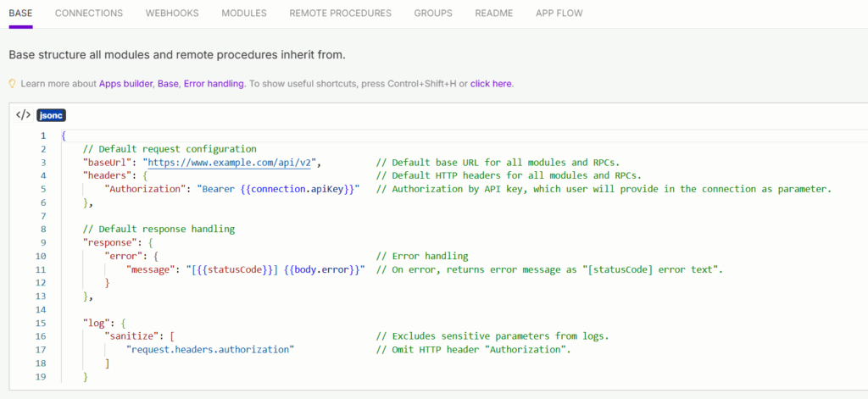Open the README tab
This screenshot has height=399, width=868.
pos(494,13)
